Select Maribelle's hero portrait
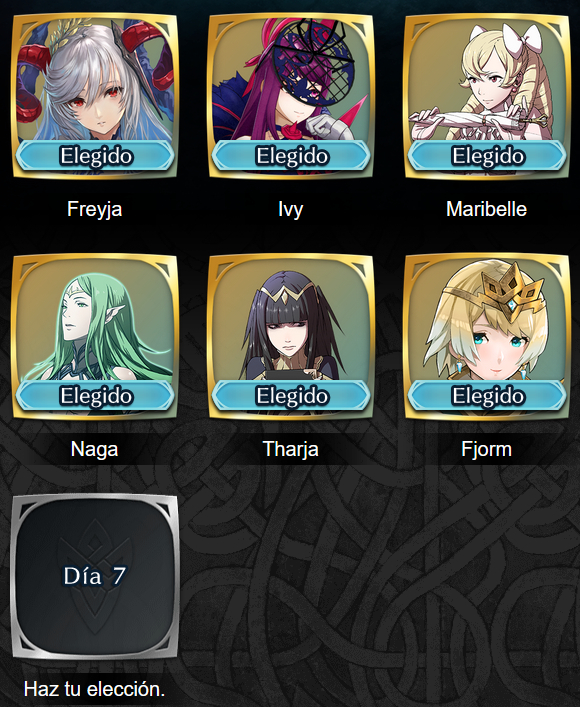This screenshot has height=707, width=580. click(x=487, y=96)
